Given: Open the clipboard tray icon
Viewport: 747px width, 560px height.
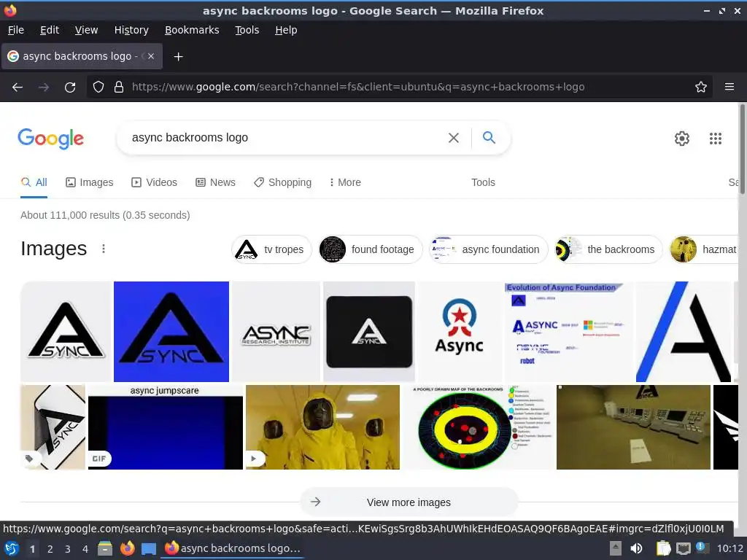Looking at the screenshot, I should pos(663,548).
